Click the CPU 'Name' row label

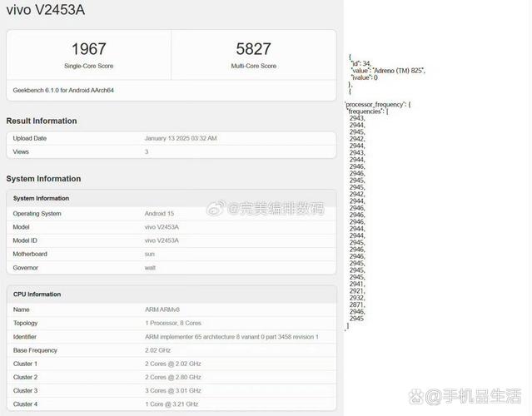21,310
